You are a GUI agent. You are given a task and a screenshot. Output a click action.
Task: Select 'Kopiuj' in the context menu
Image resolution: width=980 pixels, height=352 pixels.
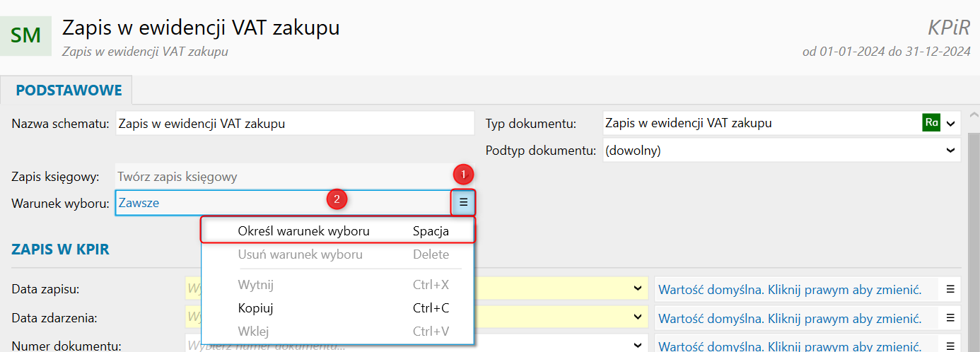click(256, 308)
